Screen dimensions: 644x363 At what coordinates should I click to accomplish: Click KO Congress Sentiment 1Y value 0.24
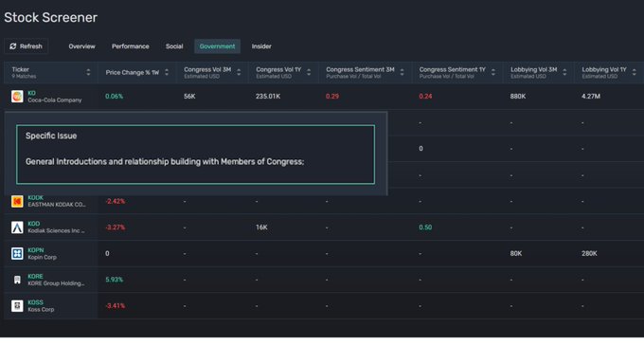coord(425,96)
